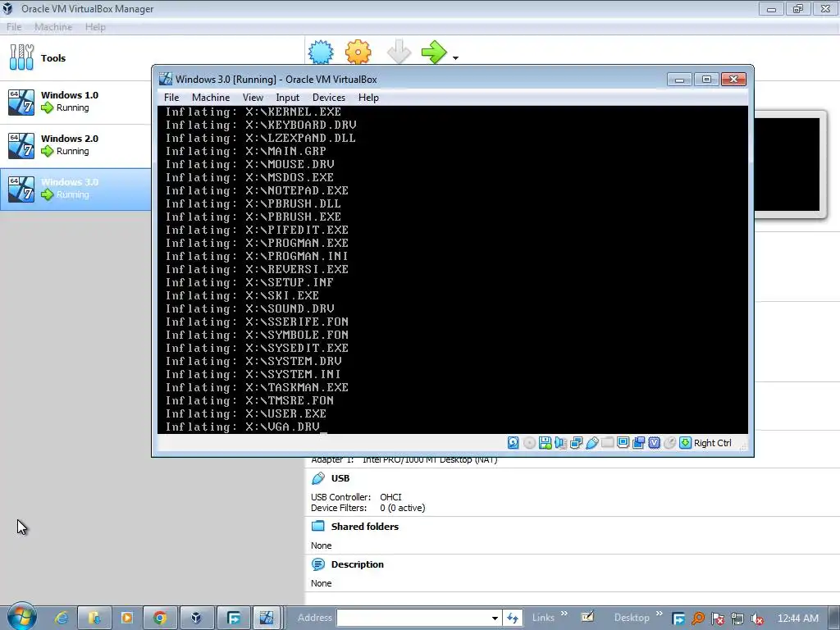Click the USB section header in the Manager details
Viewport: 840px width, 630px height.
pos(340,478)
